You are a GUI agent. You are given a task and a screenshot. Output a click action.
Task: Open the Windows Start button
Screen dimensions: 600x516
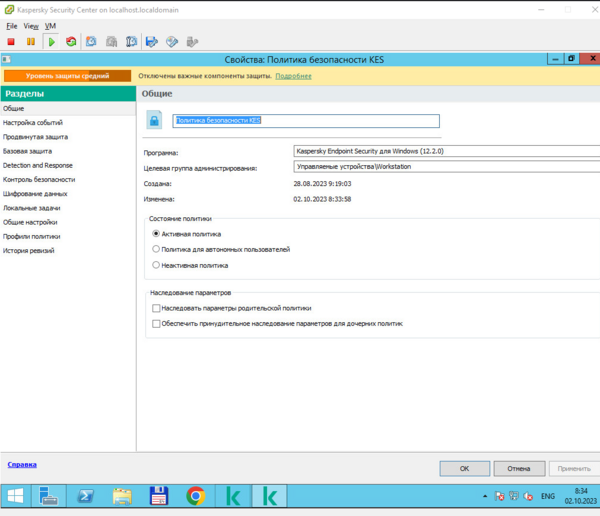click(15, 496)
